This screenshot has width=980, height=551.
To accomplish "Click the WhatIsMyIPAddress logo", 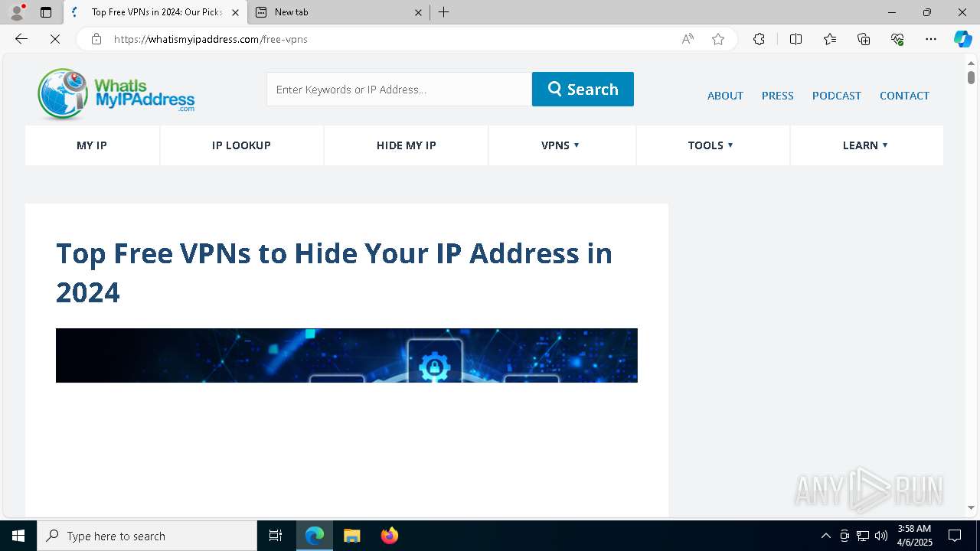I will (116, 94).
